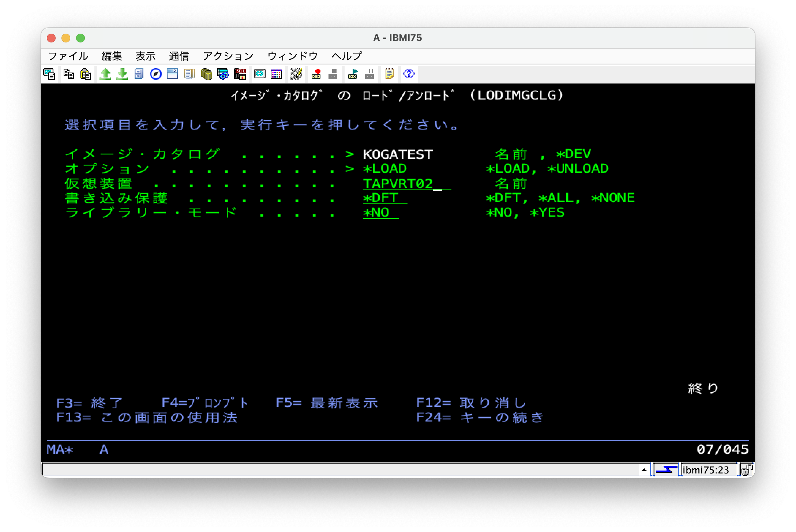Start macro recording with the red record icon

pyautogui.click(x=316, y=74)
